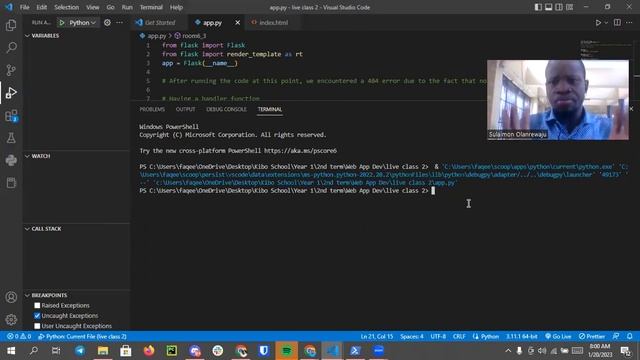Open the Python activity bar icon
Viewport: 640px width, 360px height.
tap(11, 160)
